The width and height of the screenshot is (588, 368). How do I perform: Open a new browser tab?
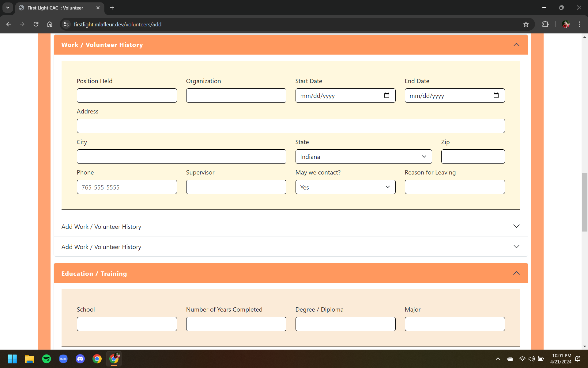click(x=112, y=8)
